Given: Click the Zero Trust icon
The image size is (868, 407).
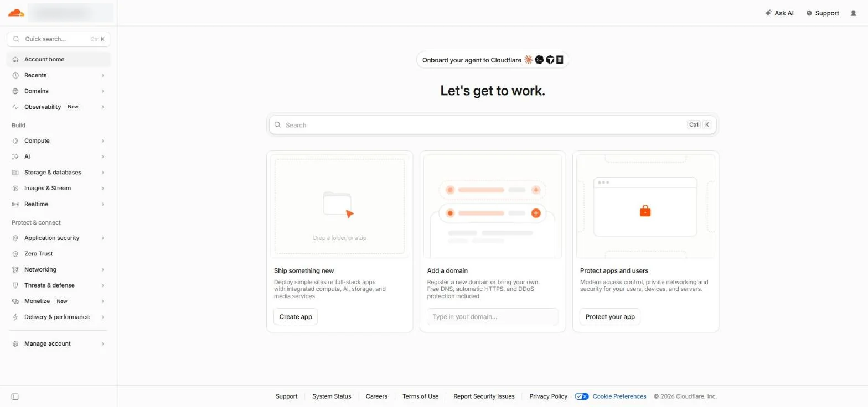Looking at the screenshot, I should click(x=15, y=254).
